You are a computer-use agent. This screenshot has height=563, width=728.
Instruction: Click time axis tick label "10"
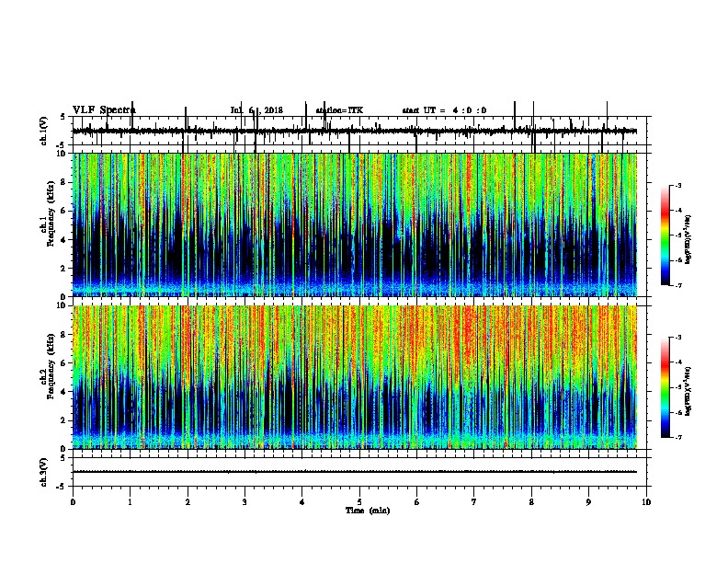coord(646,501)
